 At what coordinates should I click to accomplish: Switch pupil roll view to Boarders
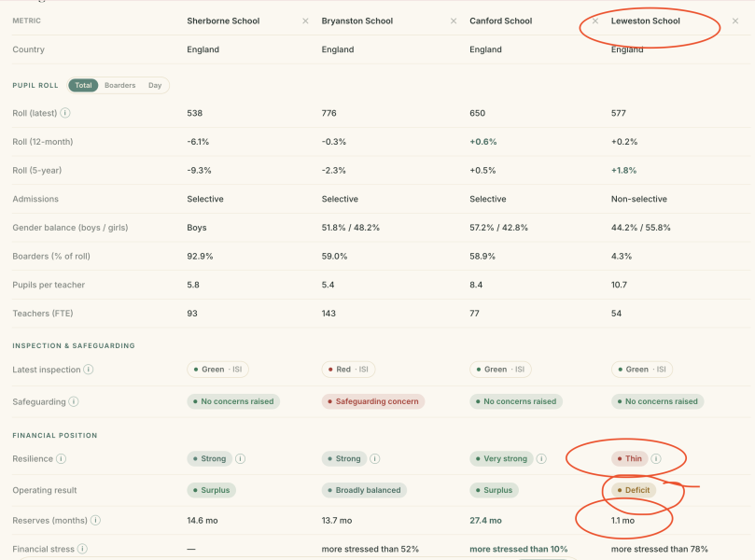[x=119, y=85]
